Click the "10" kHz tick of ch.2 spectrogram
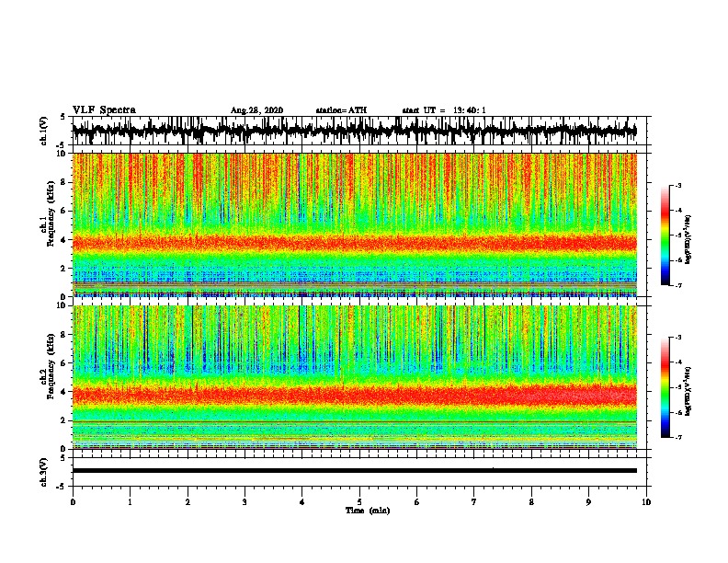The image size is (728, 563). (x=63, y=305)
